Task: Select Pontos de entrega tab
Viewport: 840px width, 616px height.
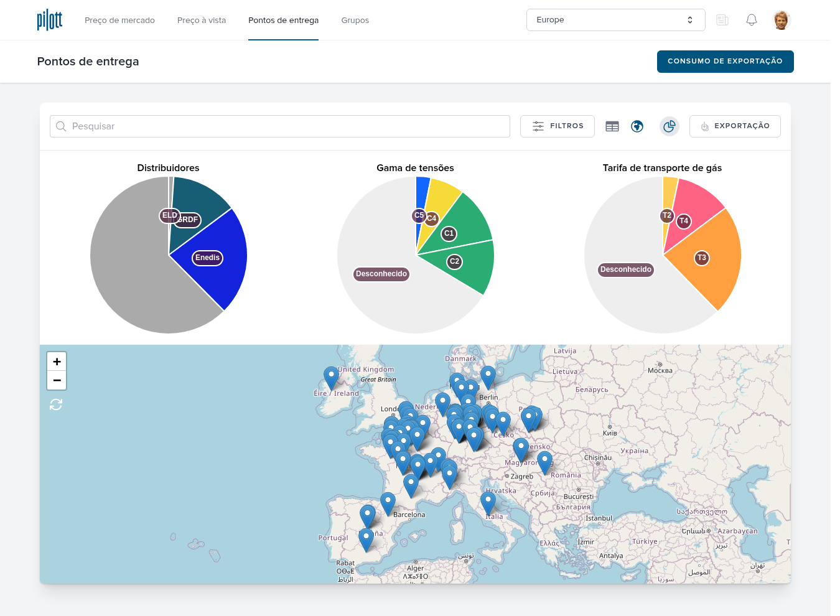Action: tap(283, 21)
